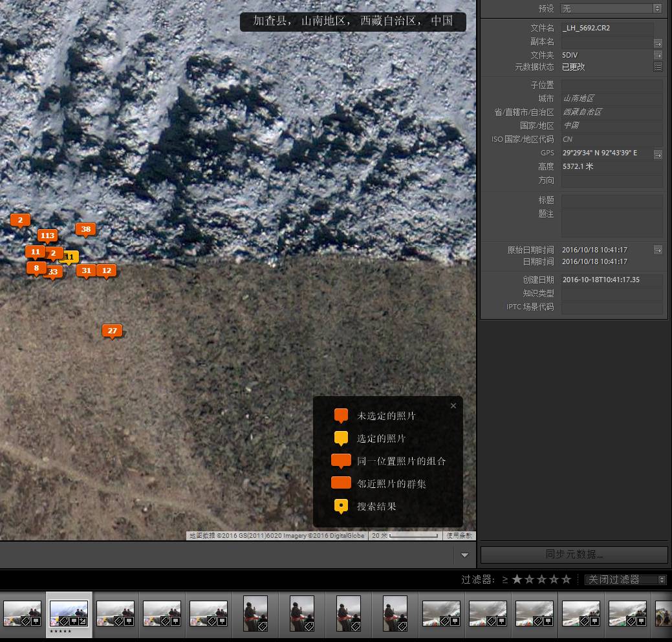Open the folder arrow next to 5DIV
Image resolution: width=672 pixels, height=642 pixels.
[x=658, y=56]
